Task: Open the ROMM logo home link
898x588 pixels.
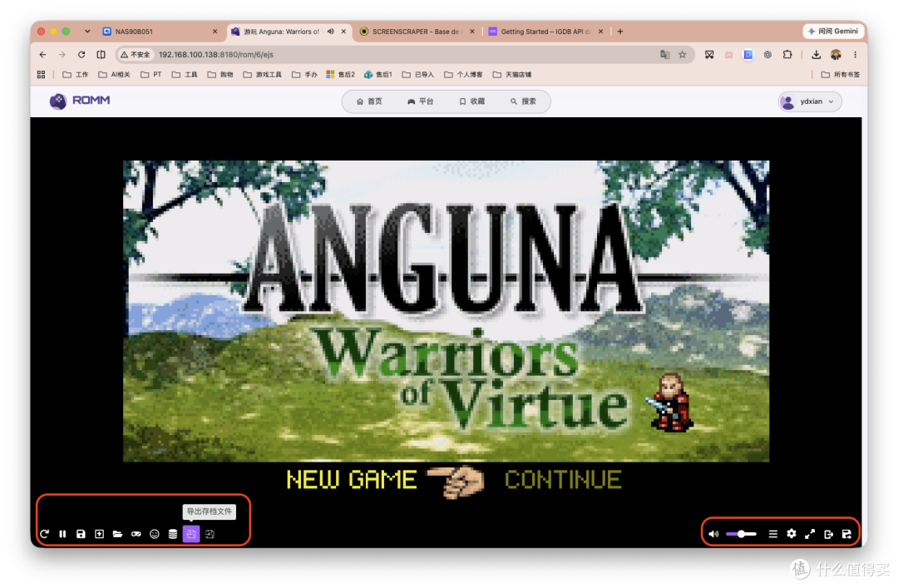Action: (x=80, y=101)
